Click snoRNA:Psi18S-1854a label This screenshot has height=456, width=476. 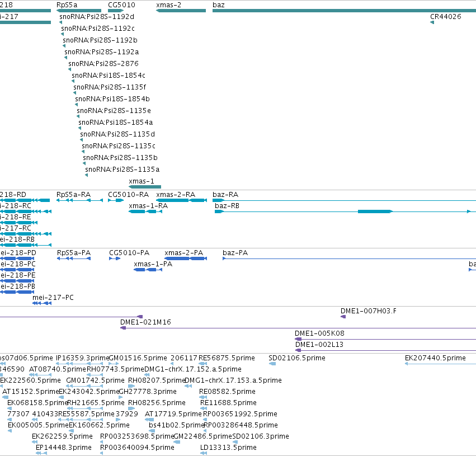click(x=115, y=123)
